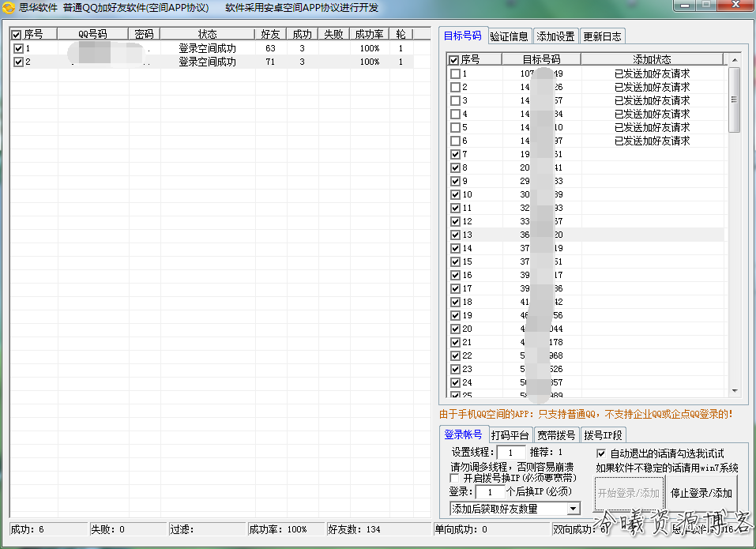The width and height of the screenshot is (756, 549).
Task: Click the 密码 column header
Action: click(144, 34)
